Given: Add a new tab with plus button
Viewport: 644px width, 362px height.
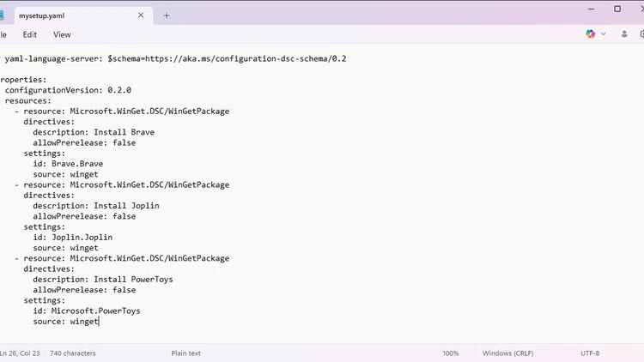Looking at the screenshot, I should (x=167, y=15).
